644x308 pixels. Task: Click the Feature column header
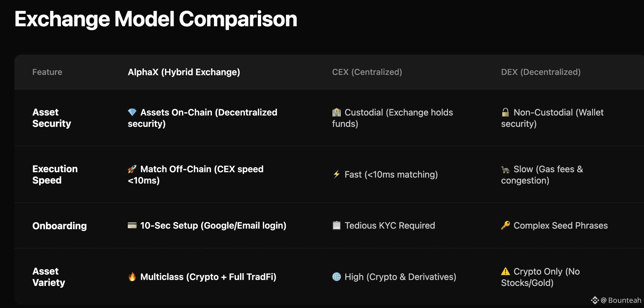(47, 72)
